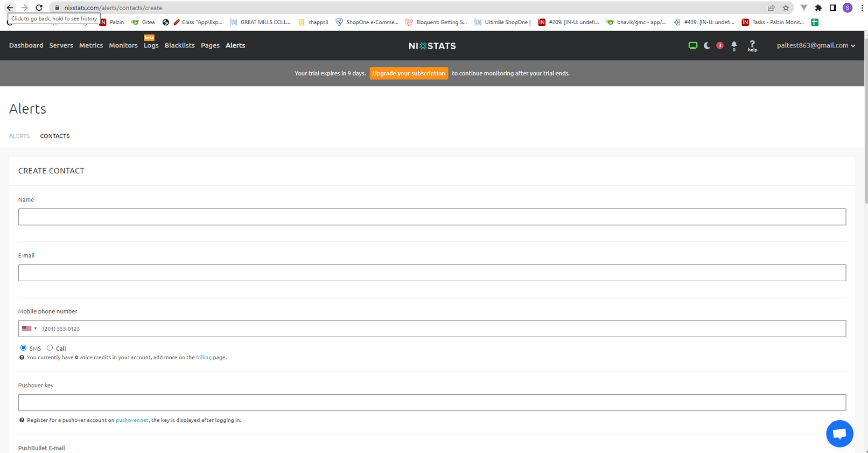Click the Upgrade your subscription button

coord(409,73)
